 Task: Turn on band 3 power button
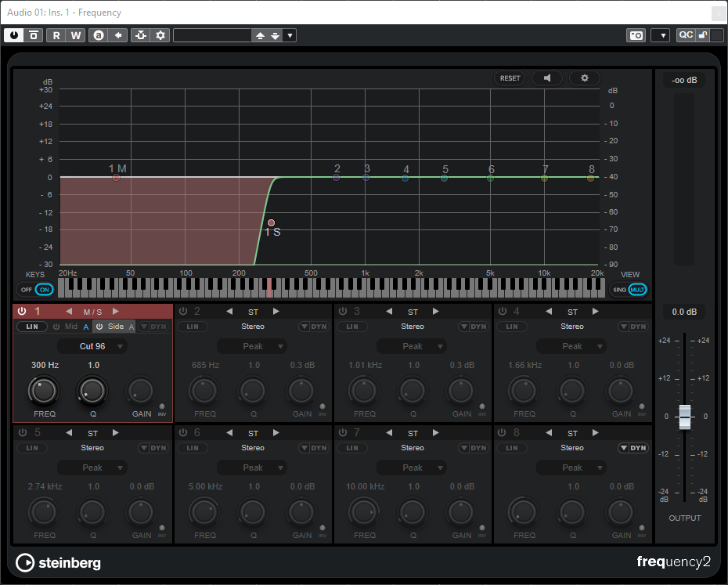point(343,312)
